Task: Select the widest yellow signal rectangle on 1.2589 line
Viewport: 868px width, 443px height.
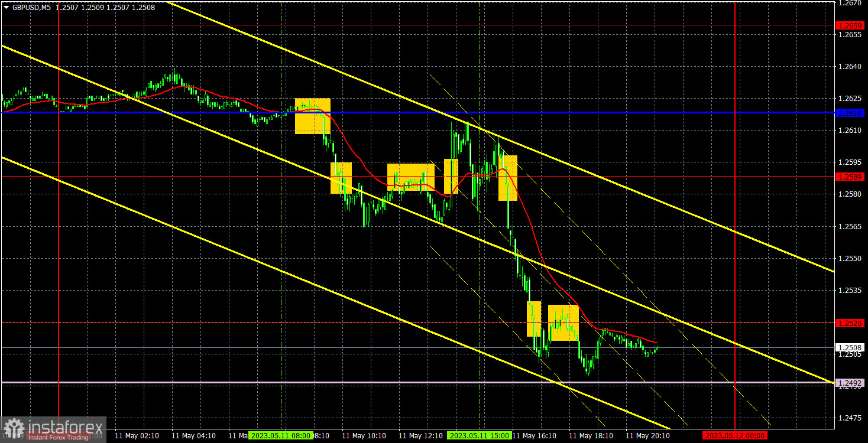Action: click(x=411, y=177)
